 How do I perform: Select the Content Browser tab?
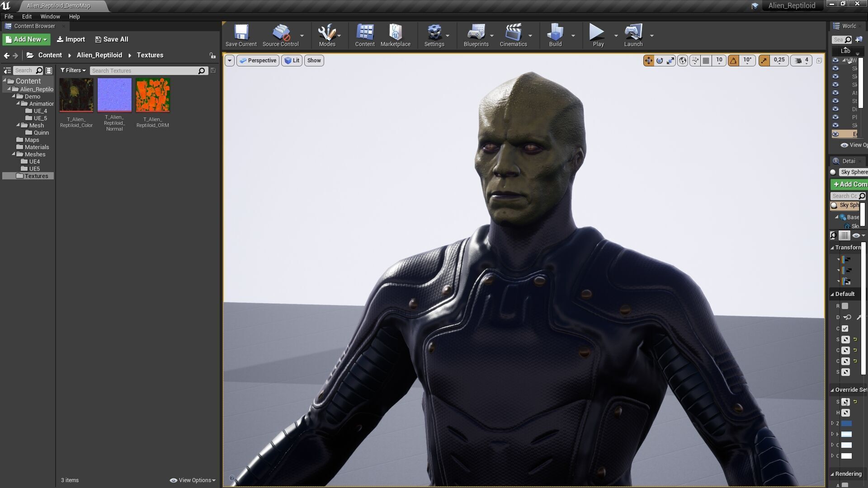34,26
